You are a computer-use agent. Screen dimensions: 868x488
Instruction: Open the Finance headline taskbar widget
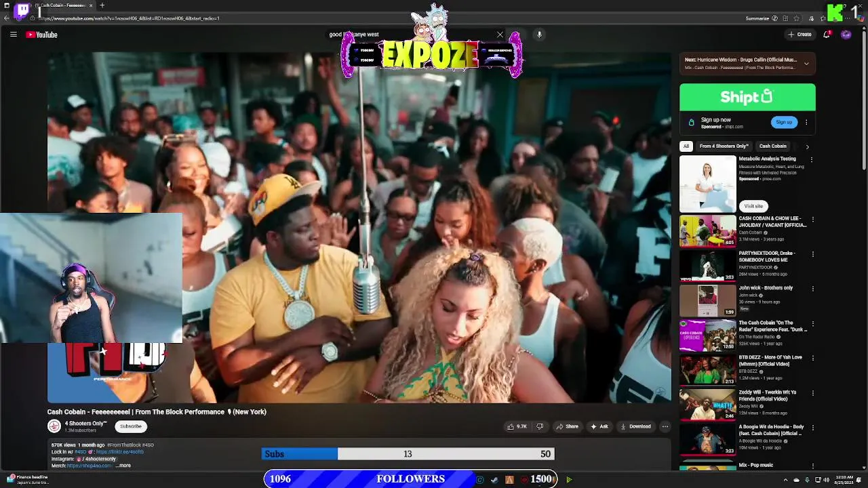pyautogui.click(x=27, y=479)
